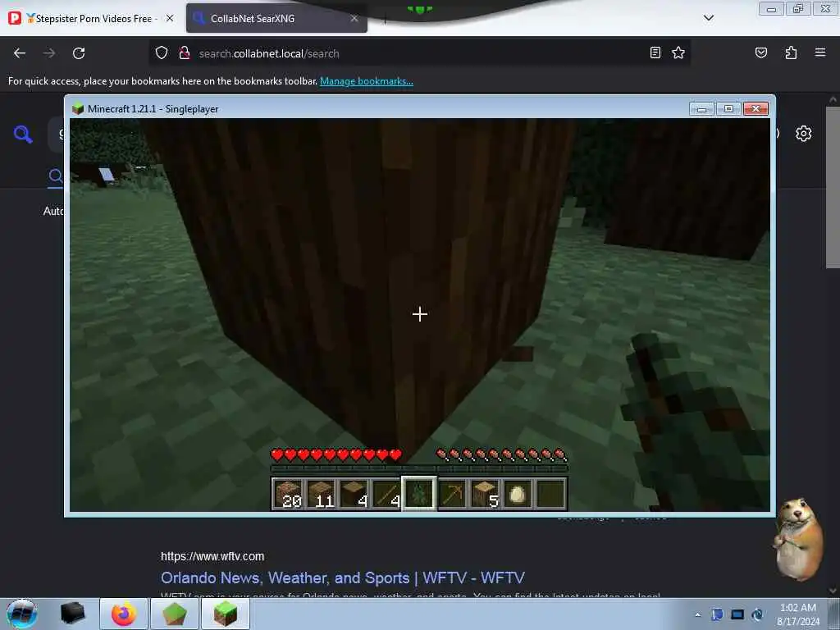The width and height of the screenshot is (840, 630).
Task: Open the Manage bookmarks link
Action: click(367, 81)
